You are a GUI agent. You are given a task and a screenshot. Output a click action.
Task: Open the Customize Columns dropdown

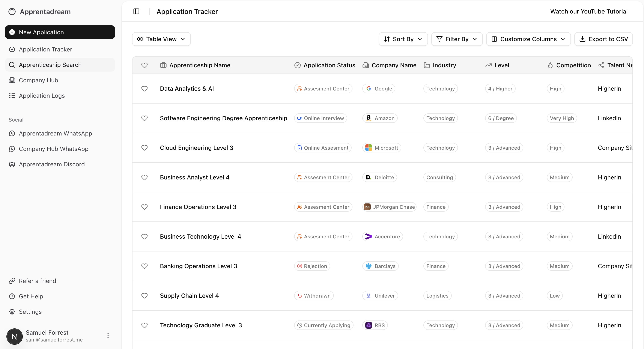pyautogui.click(x=528, y=39)
